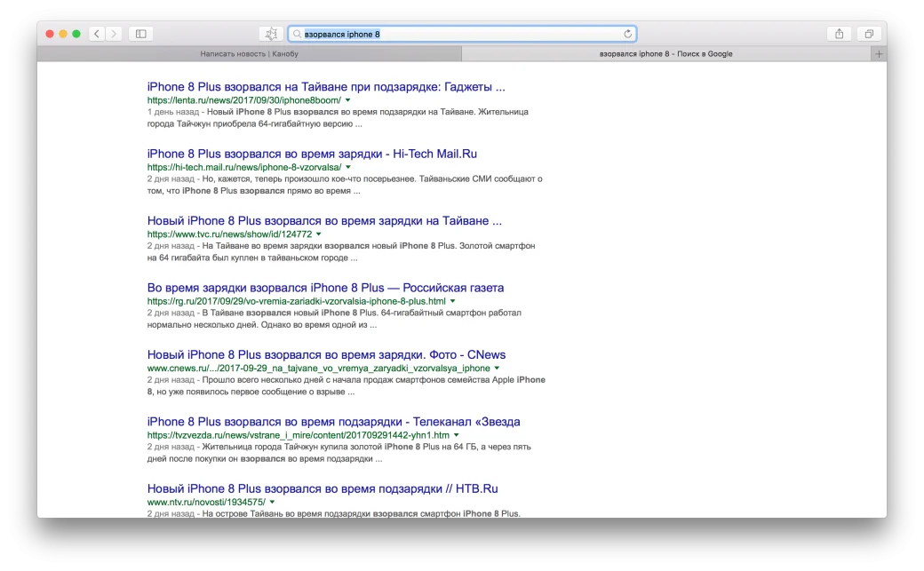Go forward with the Safari forward arrow
Image resolution: width=924 pixels, height=571 pixels.
point(114,34)
